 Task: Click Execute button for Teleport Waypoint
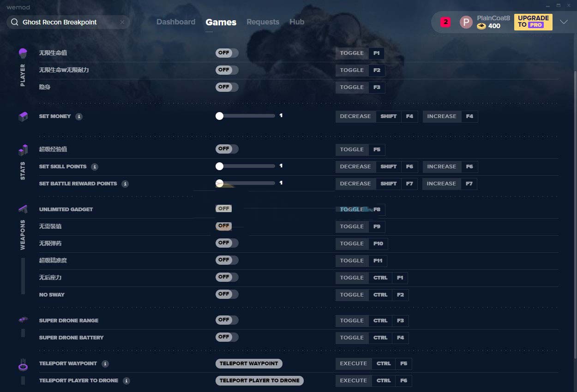(x=354, y=363)
